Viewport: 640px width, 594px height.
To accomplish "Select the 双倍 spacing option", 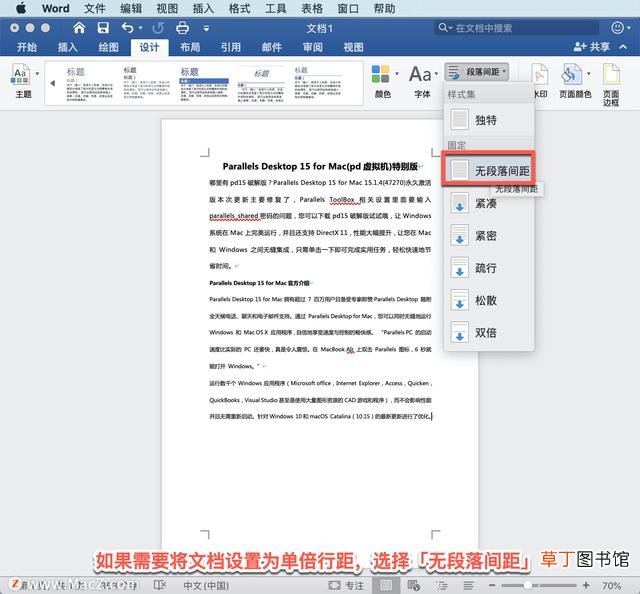I will point(489,332).
